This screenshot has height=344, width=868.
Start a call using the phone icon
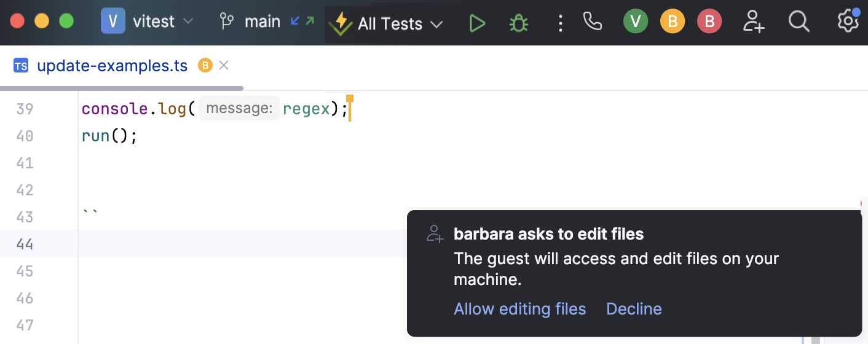coord(592,22)
